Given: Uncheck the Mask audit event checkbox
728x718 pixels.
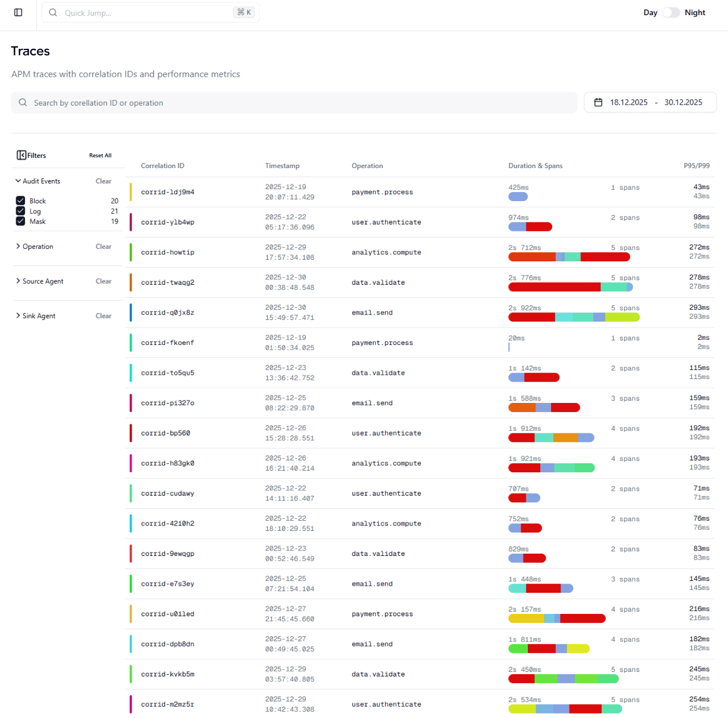Looking at the screenshot, I should 21,221.
